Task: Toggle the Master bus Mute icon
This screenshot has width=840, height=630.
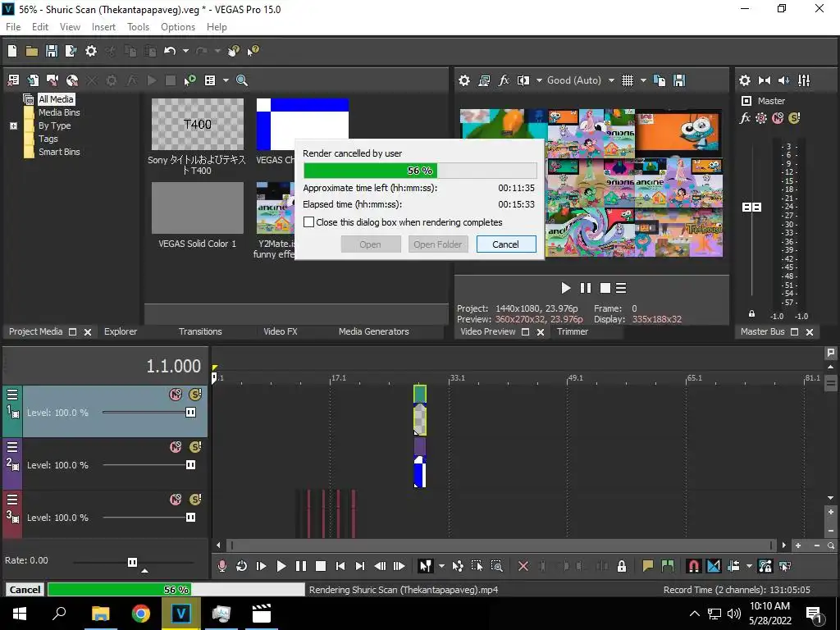Action: (778, 118)
